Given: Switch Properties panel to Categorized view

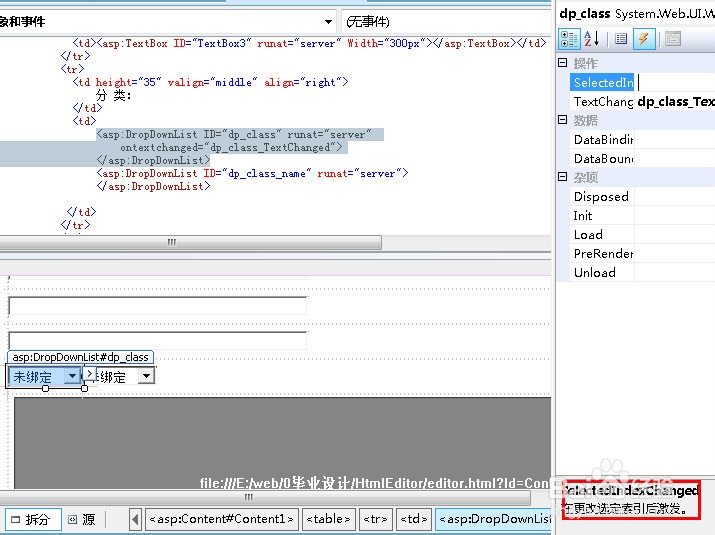Looking at the screenshot, I should [569, 39].
